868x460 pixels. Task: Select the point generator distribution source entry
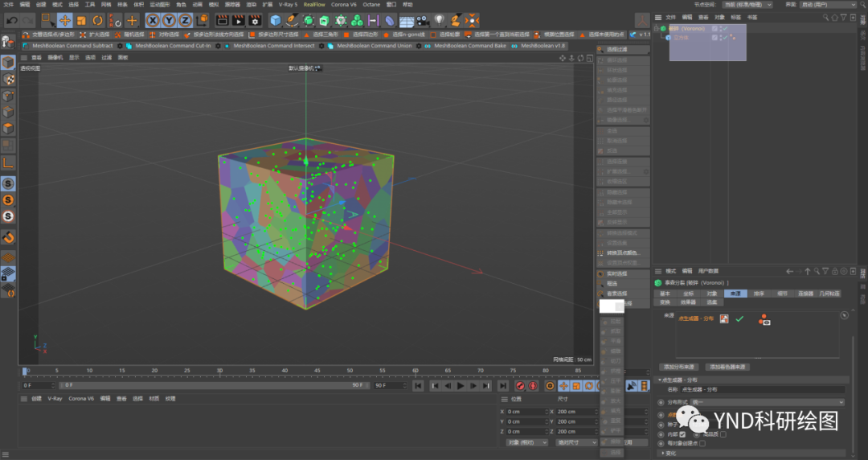tap(696, 318)
